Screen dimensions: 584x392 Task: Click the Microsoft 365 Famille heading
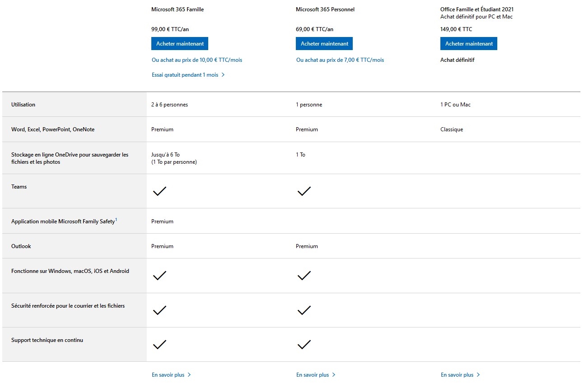pyautogui.click(x=178, y=9)
